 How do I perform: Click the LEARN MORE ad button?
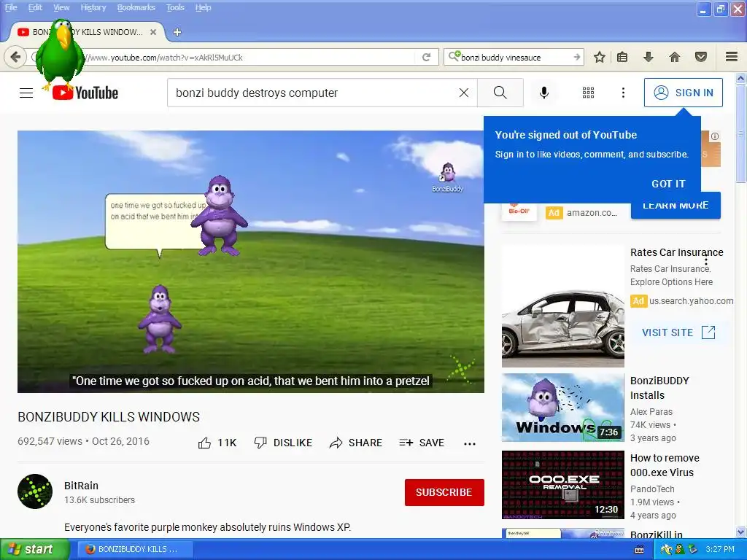tap(676, 206)
